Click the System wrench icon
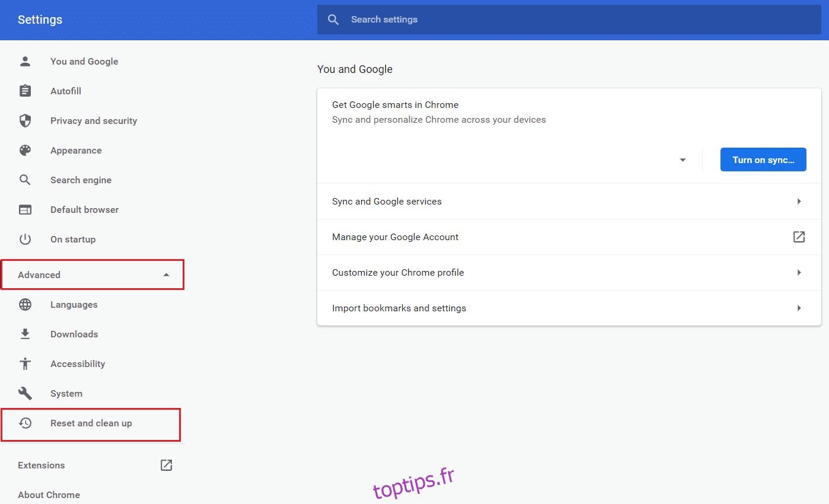This screenshot has width=829, height=504. (x=25, y=393)
